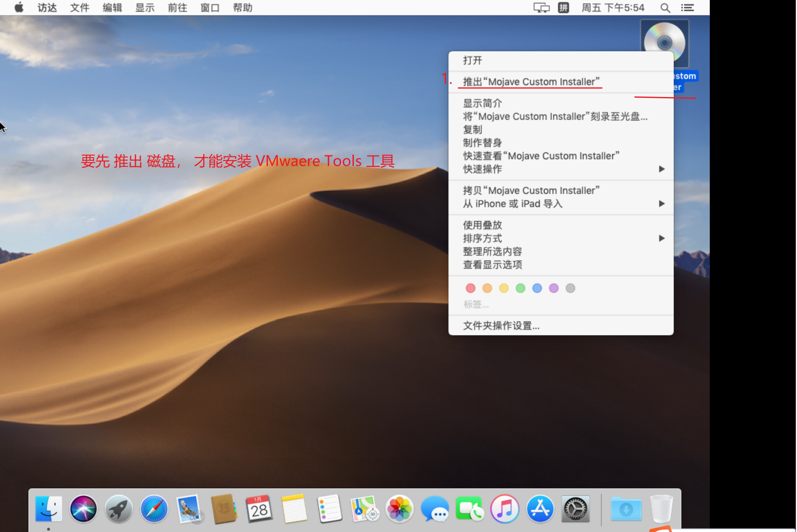Apply the green tag color swatch
Screen dimensions: 797x532
[520, 288]
